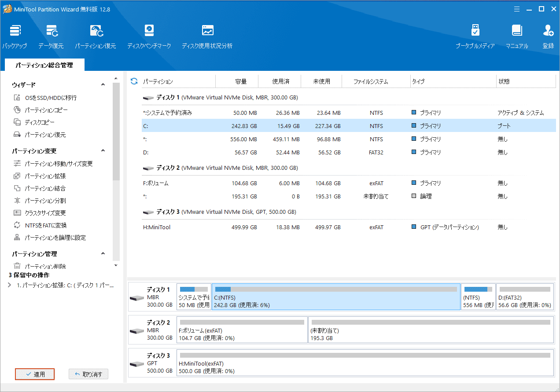
Task: Create ブータブルメディア from the toolbar
Action: (x=475, y=37)
